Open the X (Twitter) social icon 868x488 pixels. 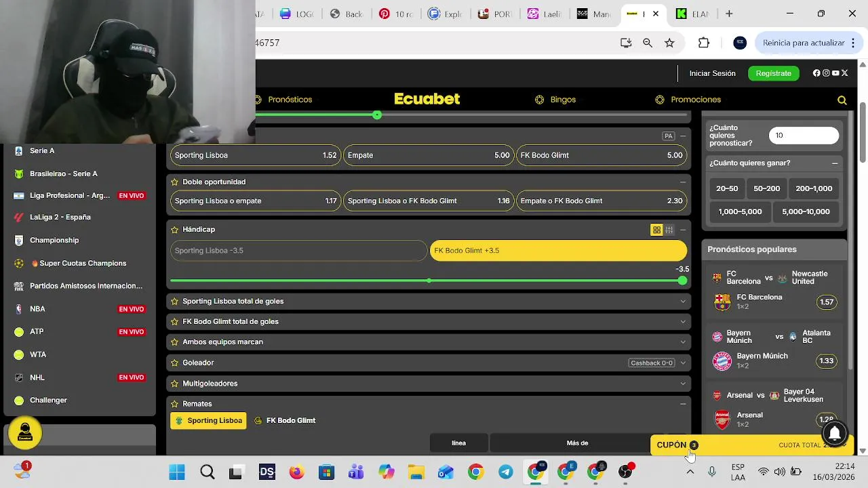click(x=845, y=73)
